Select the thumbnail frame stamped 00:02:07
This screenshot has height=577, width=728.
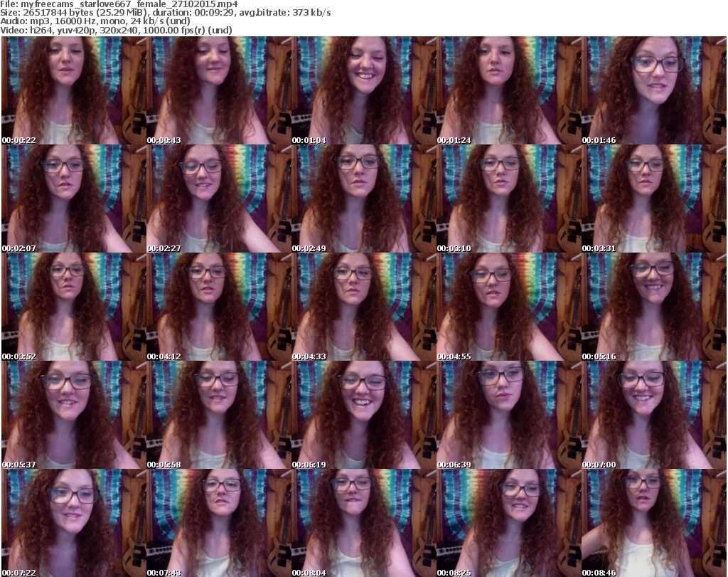[74, 198]
